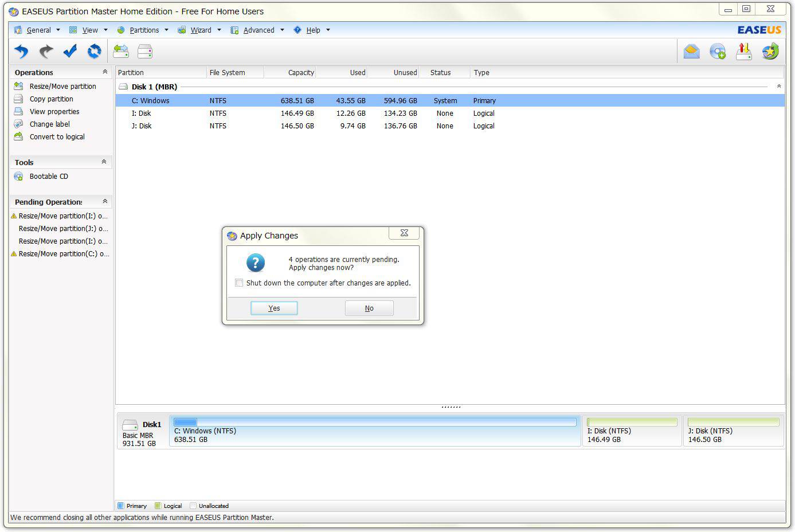795x532 pixels.
Task: Click the File System column header
Action: [235, 72]
